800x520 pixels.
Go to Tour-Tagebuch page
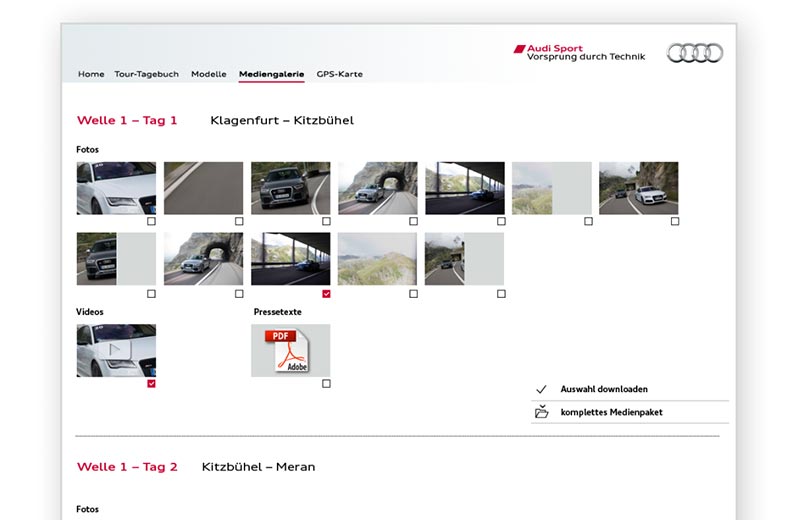146,74
